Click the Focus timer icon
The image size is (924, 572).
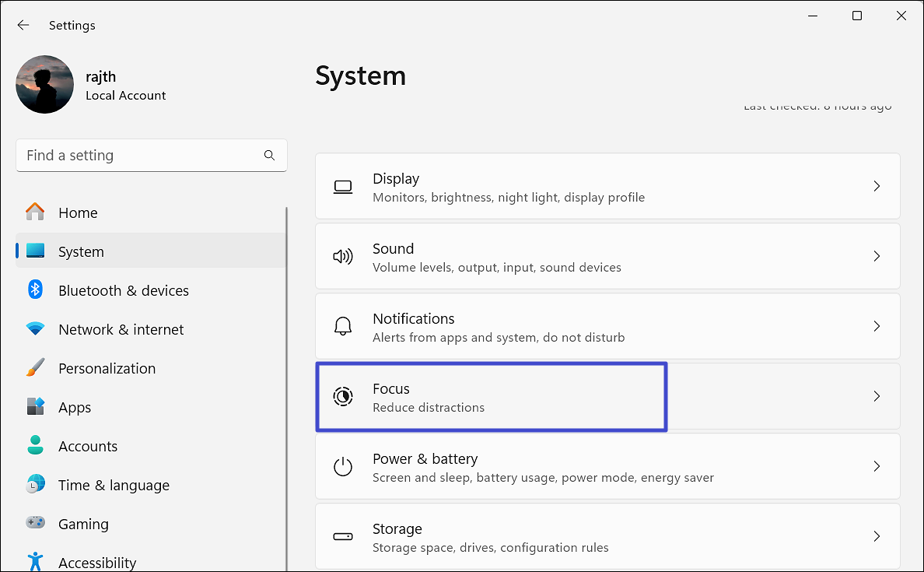pos(342,397)
